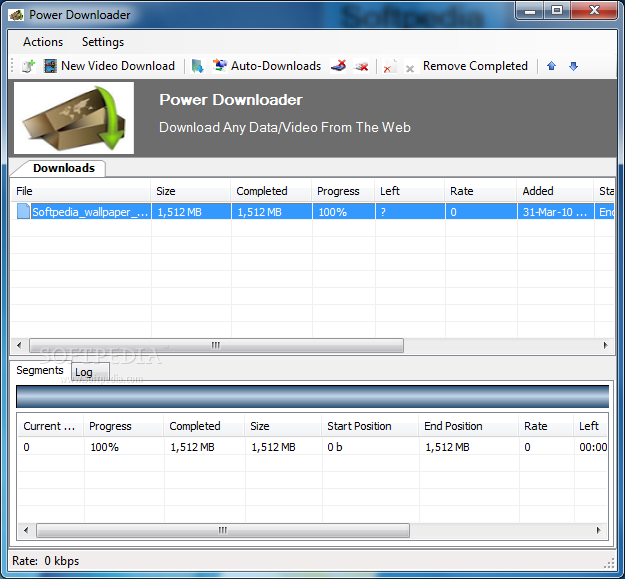Click the file icon of Softpedia_wallpaper row

pos(23,211)
